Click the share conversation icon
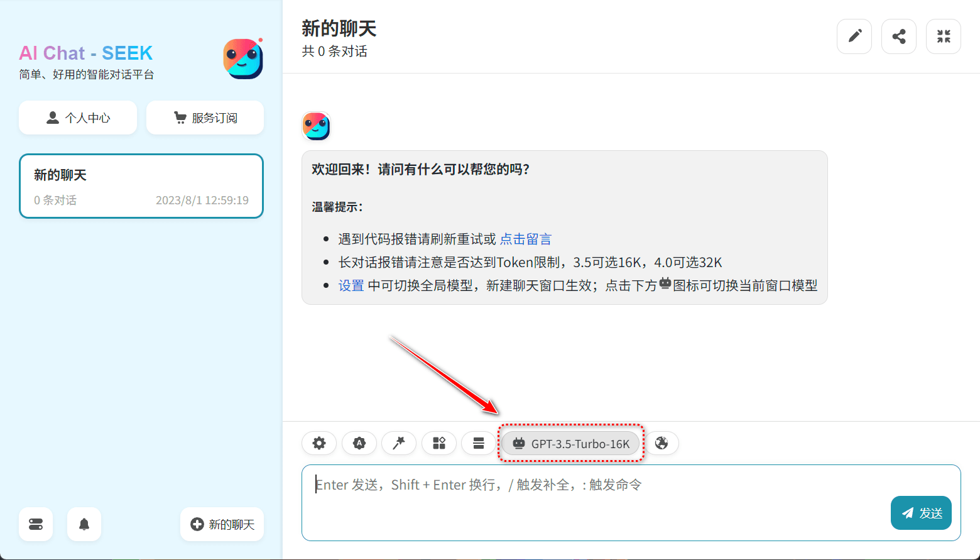This screenshot has width=980, height=560. [899, 36]
